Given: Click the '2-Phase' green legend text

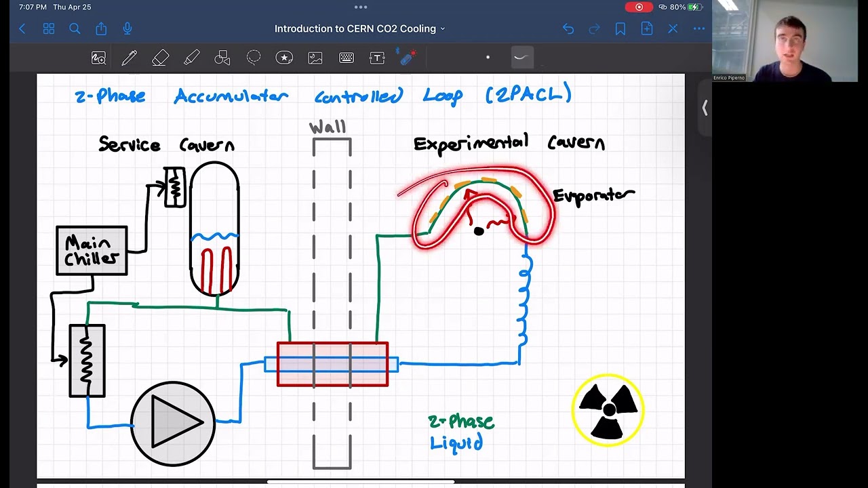Looking at the screenshot, I should click(461, 422).
